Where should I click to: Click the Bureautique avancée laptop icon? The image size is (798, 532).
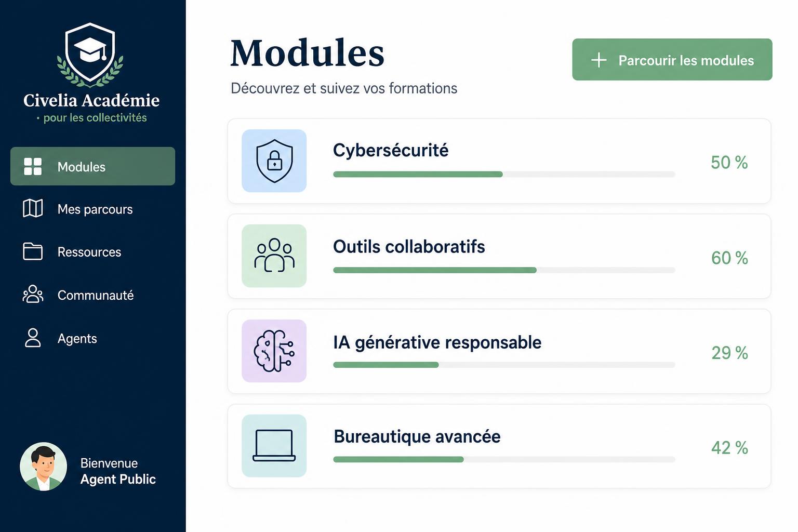pyautogui.click(x=274, y=446)
